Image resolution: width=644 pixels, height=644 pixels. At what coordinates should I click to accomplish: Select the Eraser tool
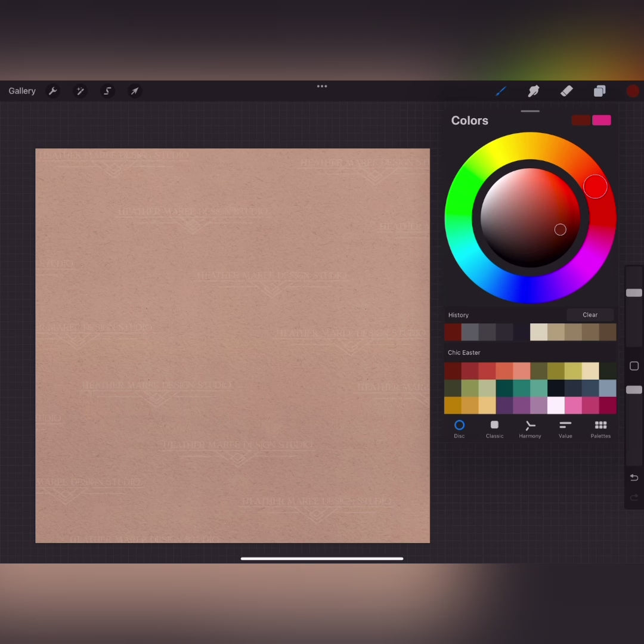pos(566,91)
